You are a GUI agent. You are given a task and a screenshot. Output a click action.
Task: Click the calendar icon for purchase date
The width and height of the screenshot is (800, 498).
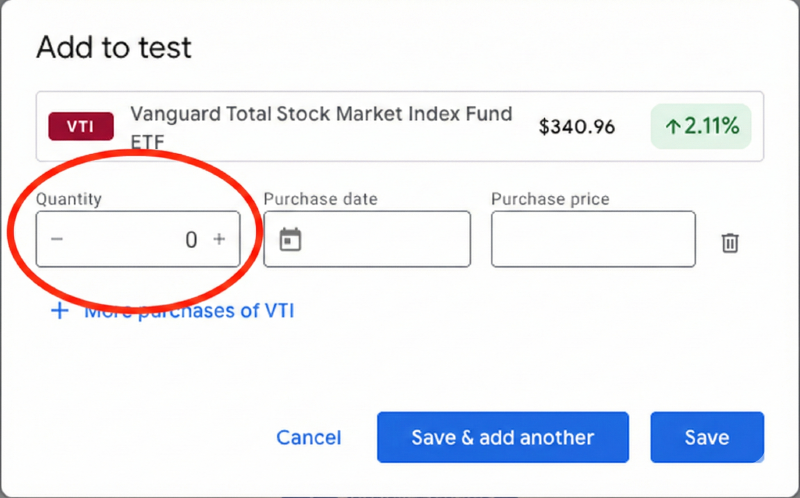point(290,240)
